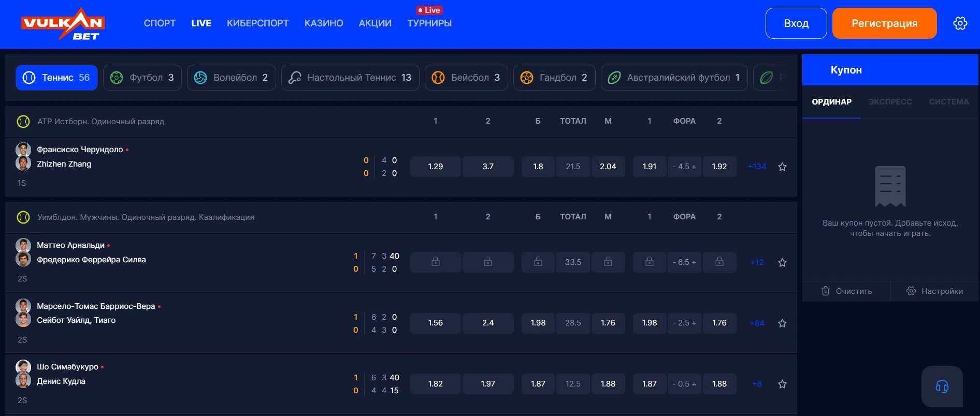The image size is (980, 416).
Task: Select the Бейсбол sport filter
Action: 466,78
